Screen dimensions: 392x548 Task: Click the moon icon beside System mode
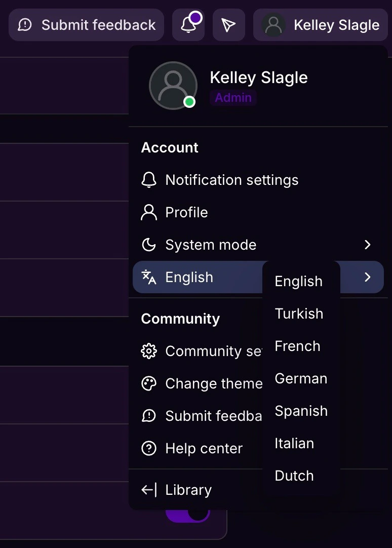(148, 245)
